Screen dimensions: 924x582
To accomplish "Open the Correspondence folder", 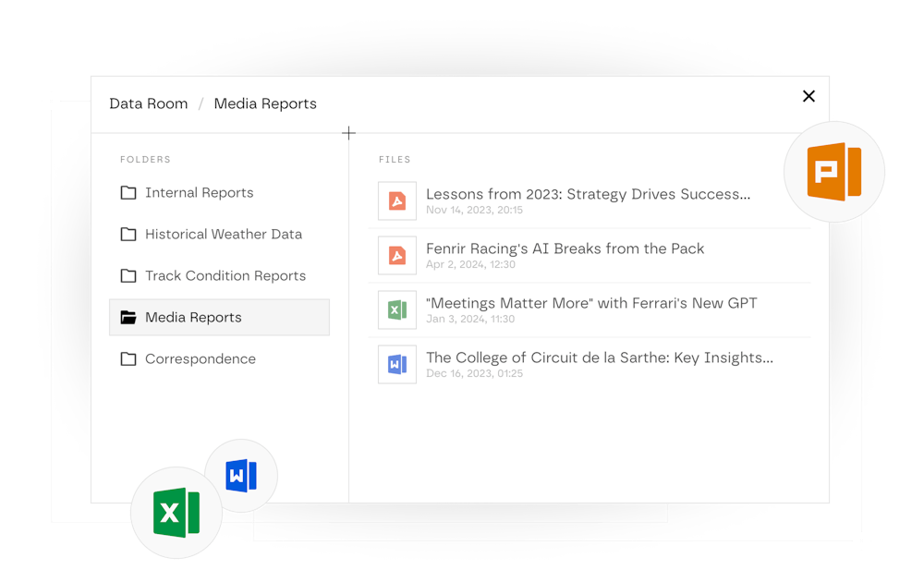I will 200,359.
